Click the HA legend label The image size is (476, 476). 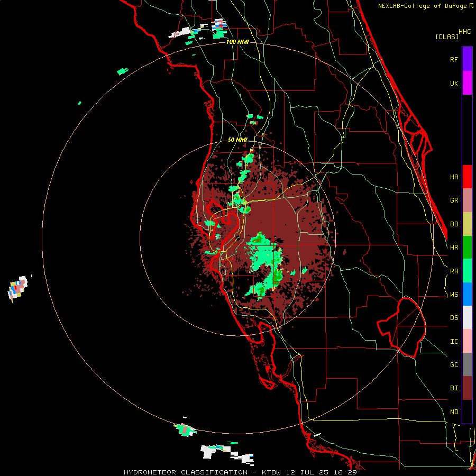tap(454, 177)
